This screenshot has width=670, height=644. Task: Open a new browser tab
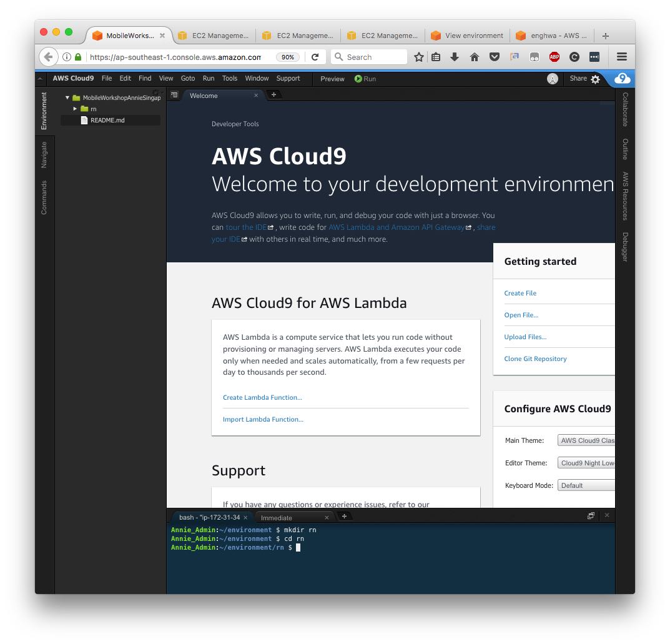(x=605, y=36)
